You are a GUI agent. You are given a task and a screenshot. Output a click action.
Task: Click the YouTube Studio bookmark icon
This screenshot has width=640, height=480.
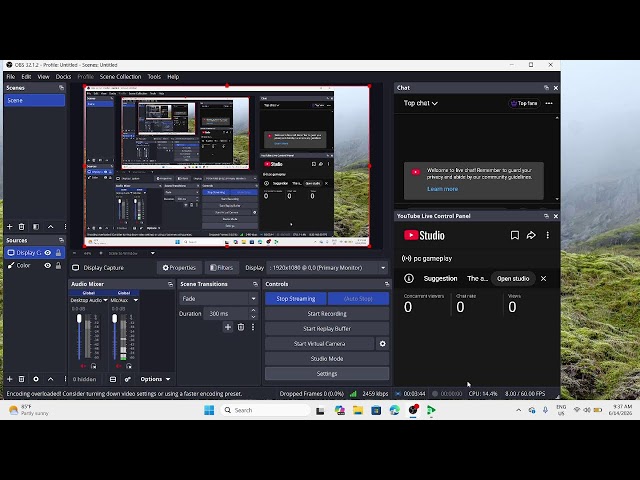coord(515,235)
